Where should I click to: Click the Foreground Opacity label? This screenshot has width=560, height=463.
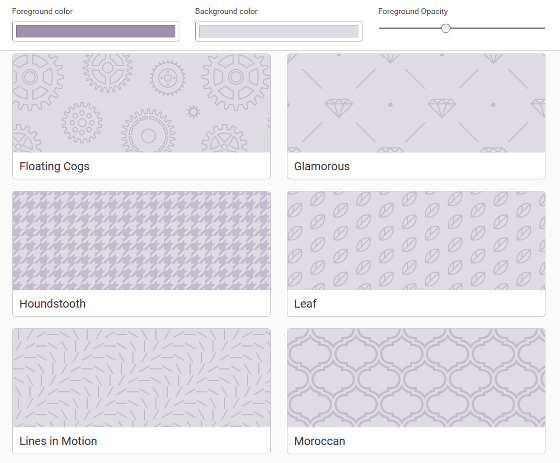[x=413, y=11]
